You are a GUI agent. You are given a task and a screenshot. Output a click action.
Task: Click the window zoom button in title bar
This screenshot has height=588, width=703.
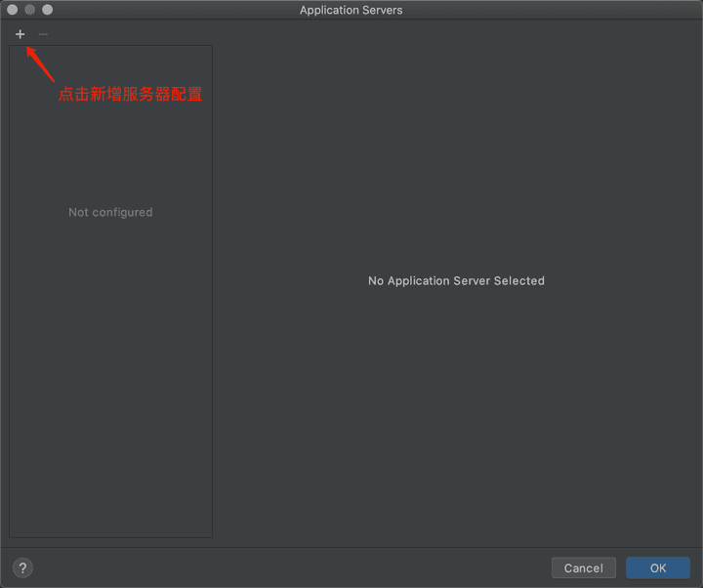coord(48,10)
